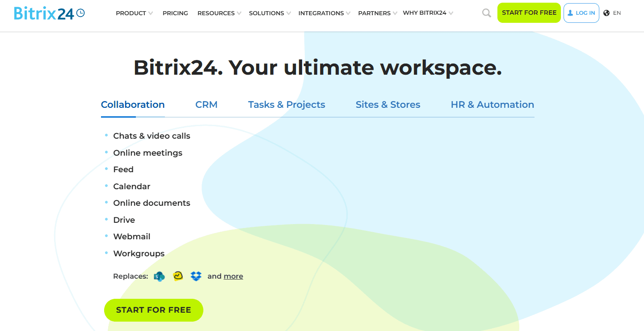644x331 pixels.
Task: Expand the Why Bitrix24 menu
Action: click(428, 13)
